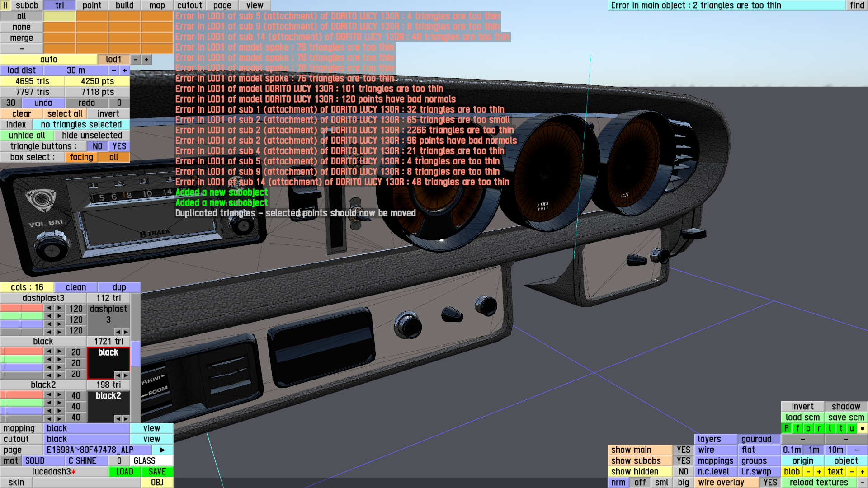Click the green SAVE button
This screenshot has height=488, width=868.
pos(157,471)
